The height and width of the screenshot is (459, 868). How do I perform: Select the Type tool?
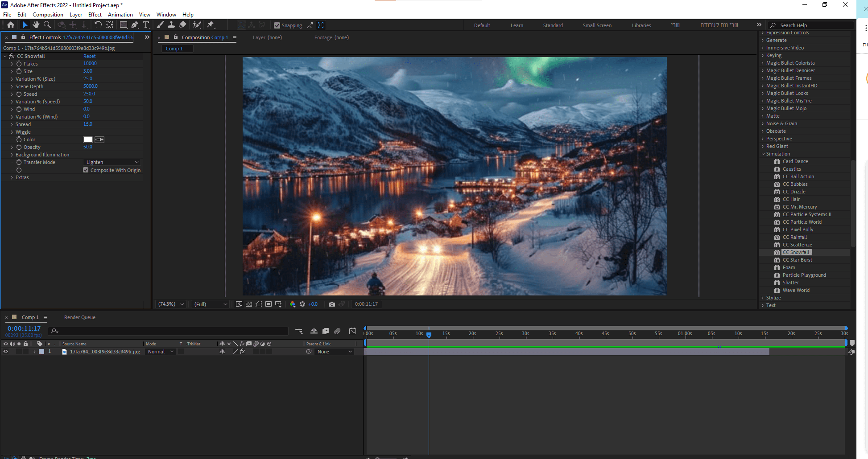click(x=146, y=25)
